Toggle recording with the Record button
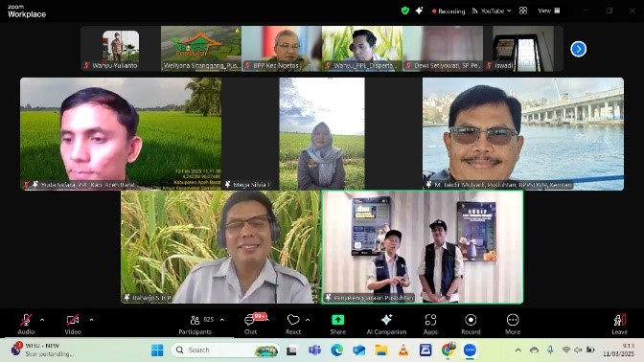The width and height of the screenshot is (644, 362). pyautogui.click(x=471, y=324)
